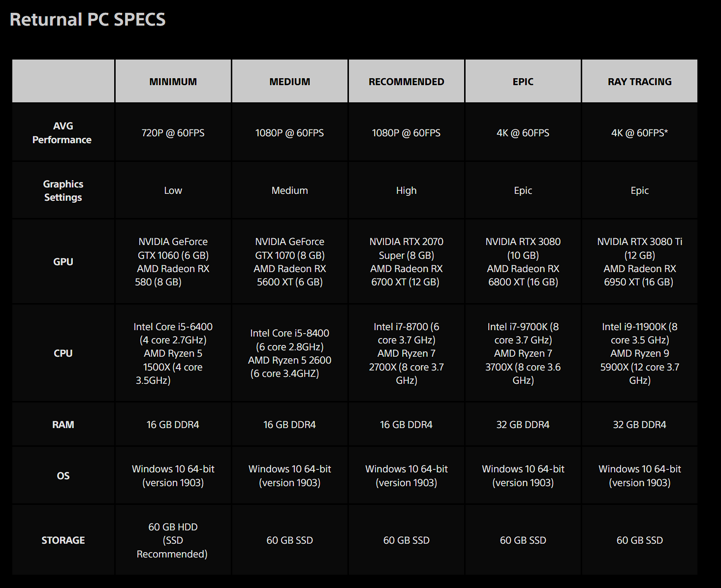Select the RTX 2070 Super GPU cell
The image size is (721, 588).
click(x=406, y=262)
